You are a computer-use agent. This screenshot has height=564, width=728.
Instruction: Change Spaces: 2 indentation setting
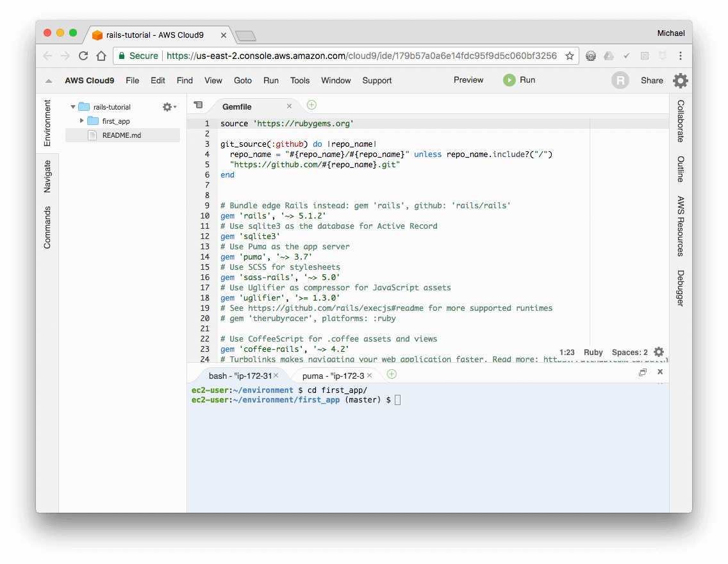(x=629, y=352)
